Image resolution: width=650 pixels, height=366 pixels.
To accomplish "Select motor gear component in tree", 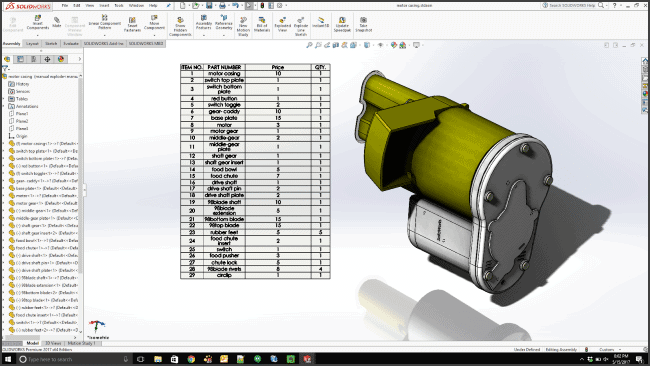I will pyautogui.click(x=43, y=203).
